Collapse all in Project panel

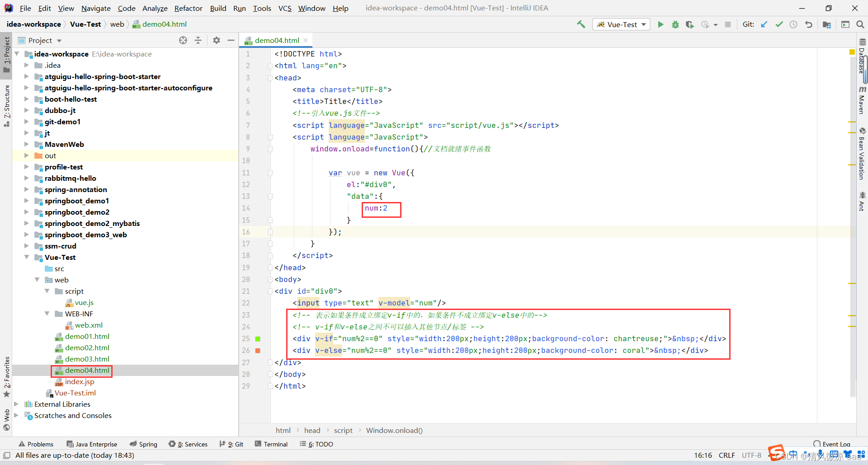198,40
